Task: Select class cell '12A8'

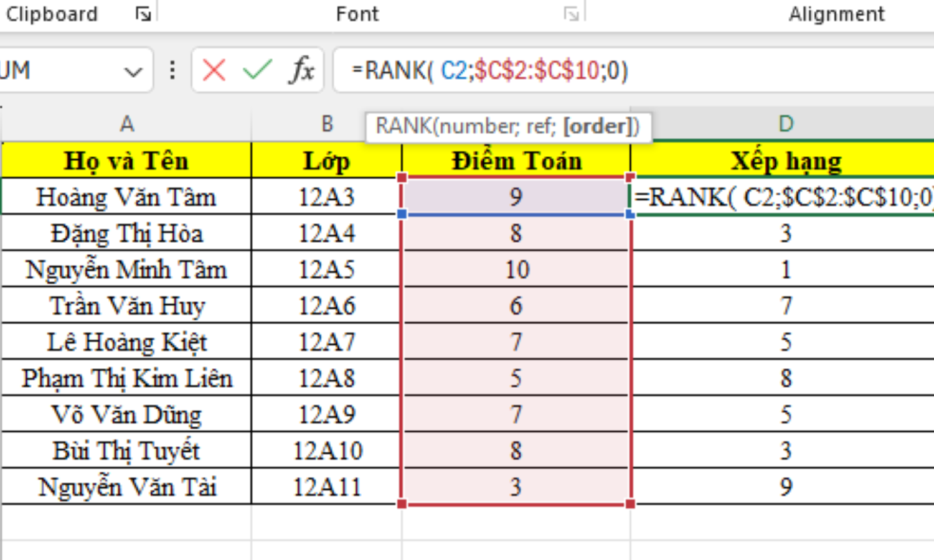Action: click(327, 378)
